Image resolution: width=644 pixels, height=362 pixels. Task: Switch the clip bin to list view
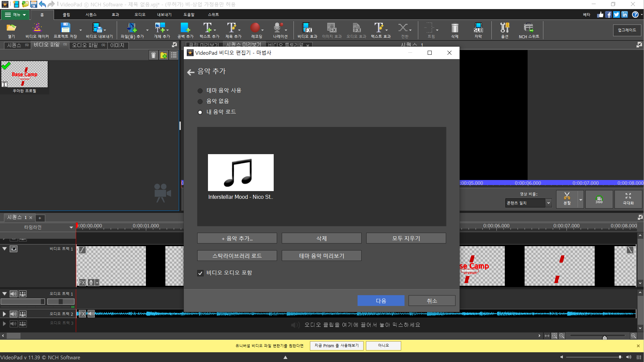click(174, 55)
